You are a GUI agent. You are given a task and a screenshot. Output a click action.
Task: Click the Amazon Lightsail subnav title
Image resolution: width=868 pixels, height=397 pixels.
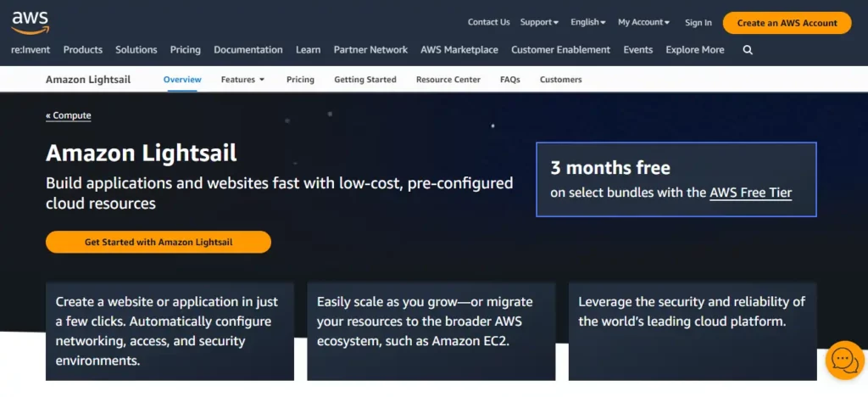pyautogui.click(x=88, y=80)
